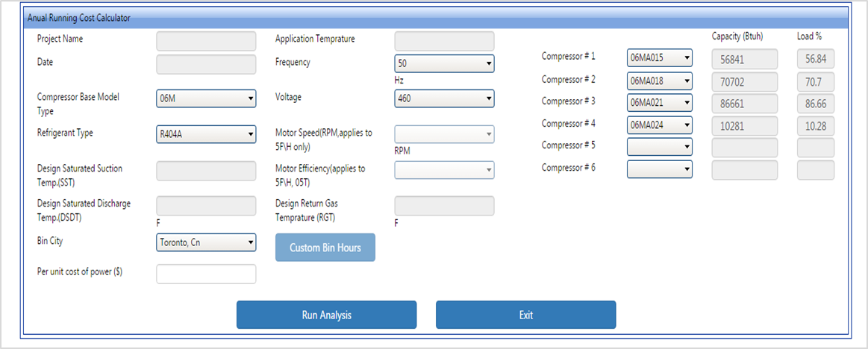Click the Design Saturated Suction Temp field
Image resolution: width=868 pixels, height=349 pixels.
point(206,171)
